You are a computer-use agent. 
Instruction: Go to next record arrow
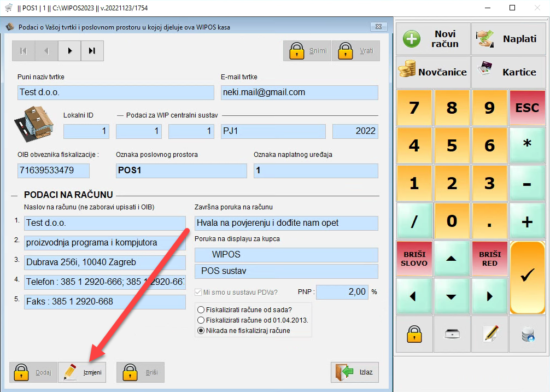[69, 51]
